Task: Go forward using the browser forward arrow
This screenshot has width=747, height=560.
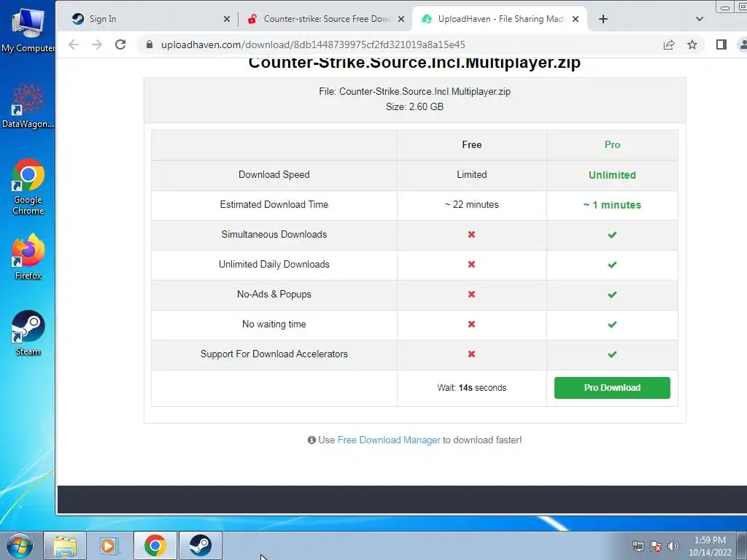Action: pos(97,44)
